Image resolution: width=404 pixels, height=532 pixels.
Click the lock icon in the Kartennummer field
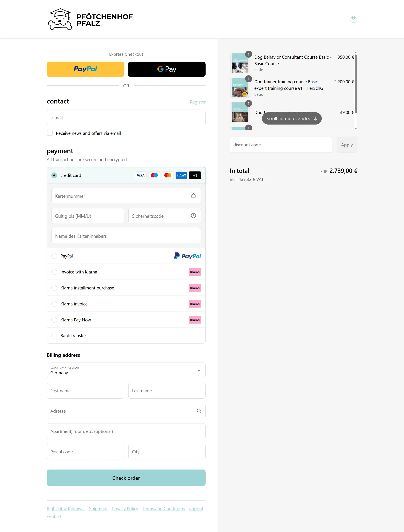[193, 196]
